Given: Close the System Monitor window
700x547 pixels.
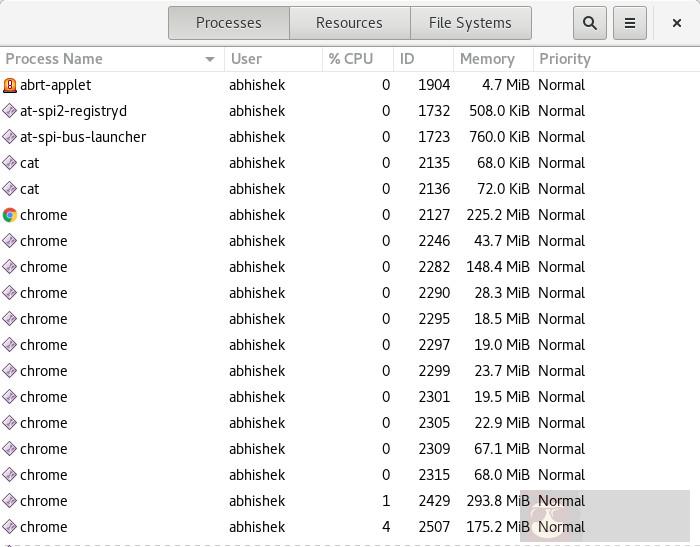Looking at the screenshot, I should [x=677, y=23].
